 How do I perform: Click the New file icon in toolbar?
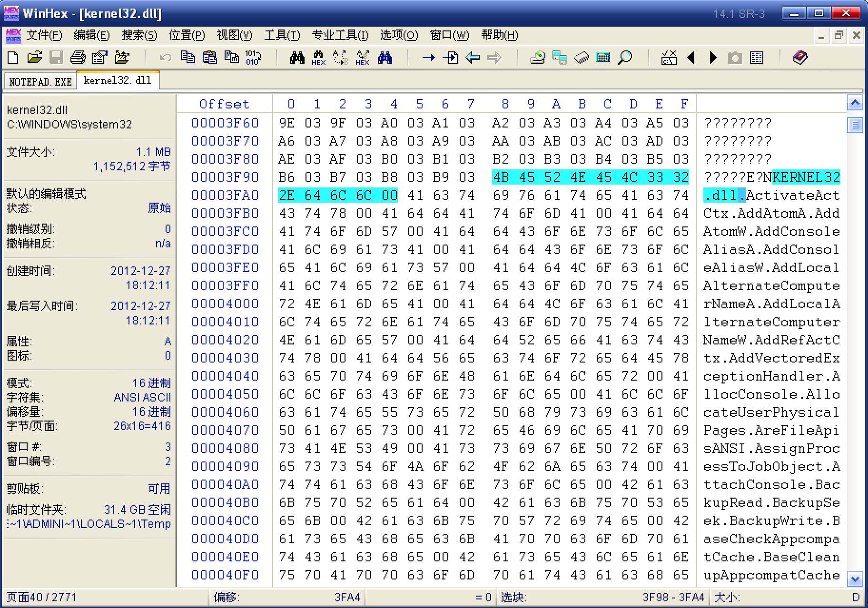click(13, 58)
